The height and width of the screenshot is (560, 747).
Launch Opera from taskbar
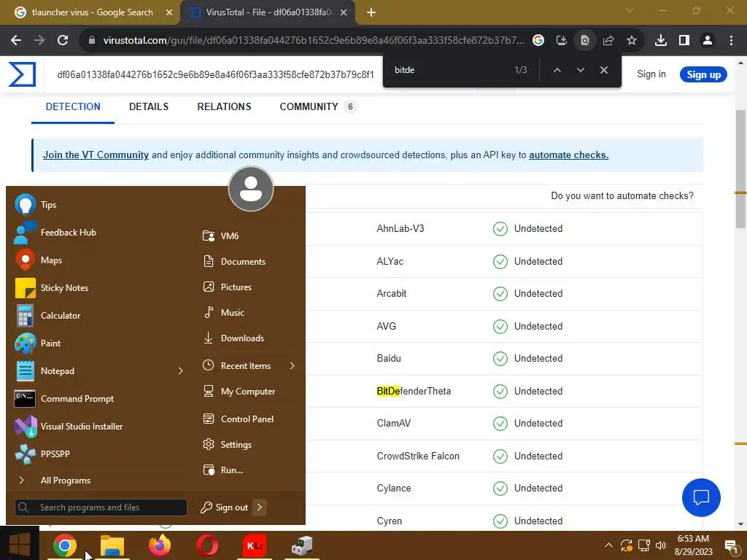206,545
